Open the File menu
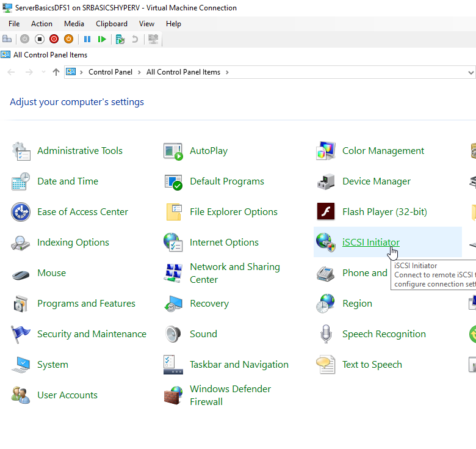The width and height of the screenshot is (476, 449). [14, 24]
